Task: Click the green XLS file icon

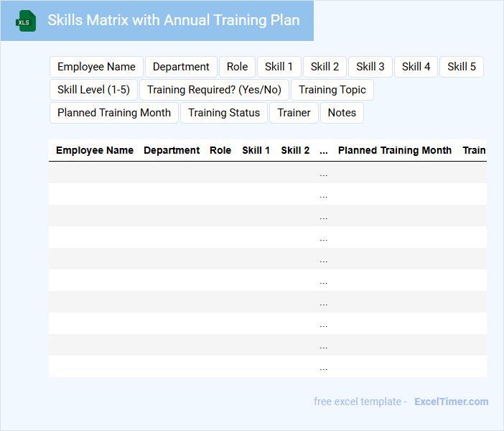Action: (27, 21)
